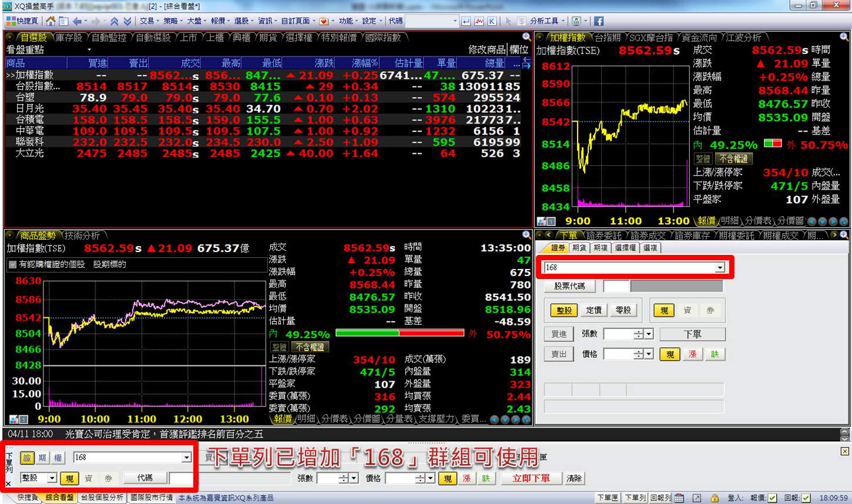This screenshot has width=852, height=504.
Task: Toggle 有認購權證的個股 checkbox
Action: click(12, 265)
